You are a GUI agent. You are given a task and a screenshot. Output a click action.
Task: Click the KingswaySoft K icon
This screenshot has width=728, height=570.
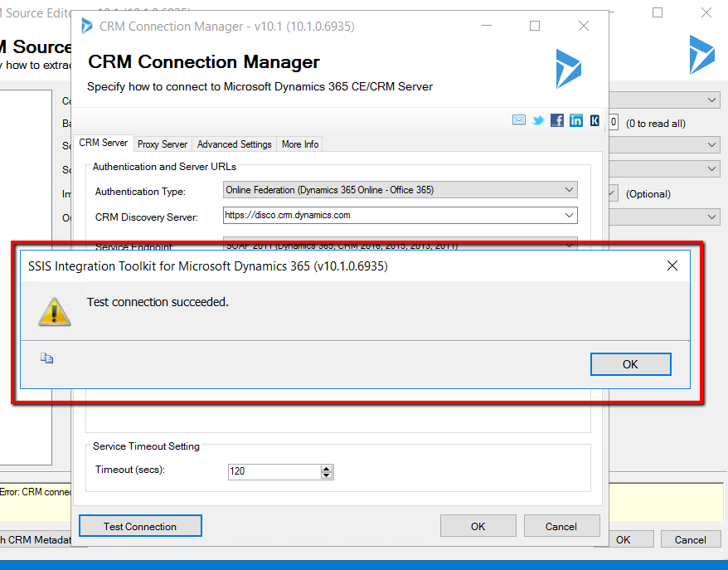tap(595, 120)
